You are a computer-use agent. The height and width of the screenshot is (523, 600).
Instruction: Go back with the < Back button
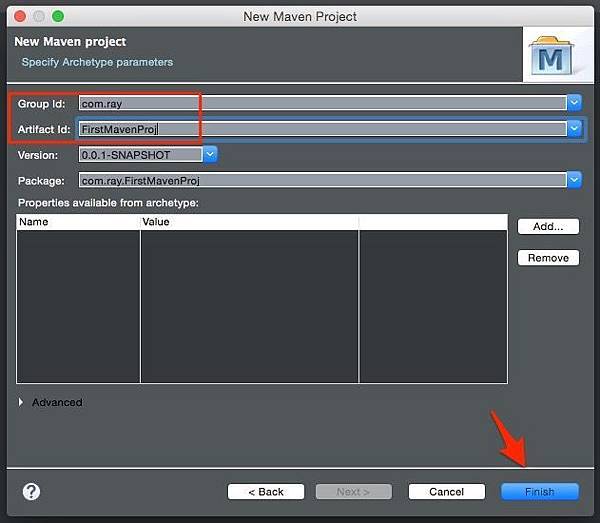(266, 492)
